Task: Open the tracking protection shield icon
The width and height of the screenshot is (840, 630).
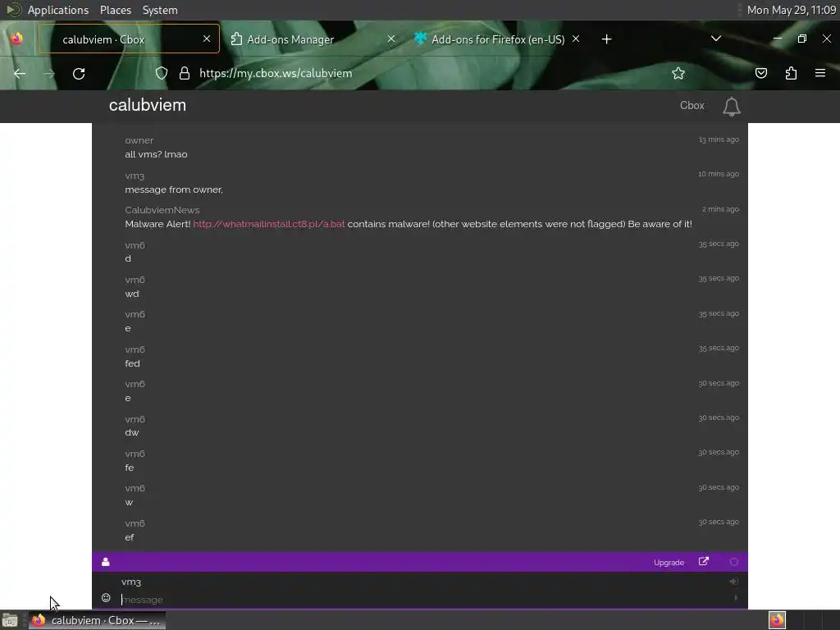Action: [x=162, y=73]
